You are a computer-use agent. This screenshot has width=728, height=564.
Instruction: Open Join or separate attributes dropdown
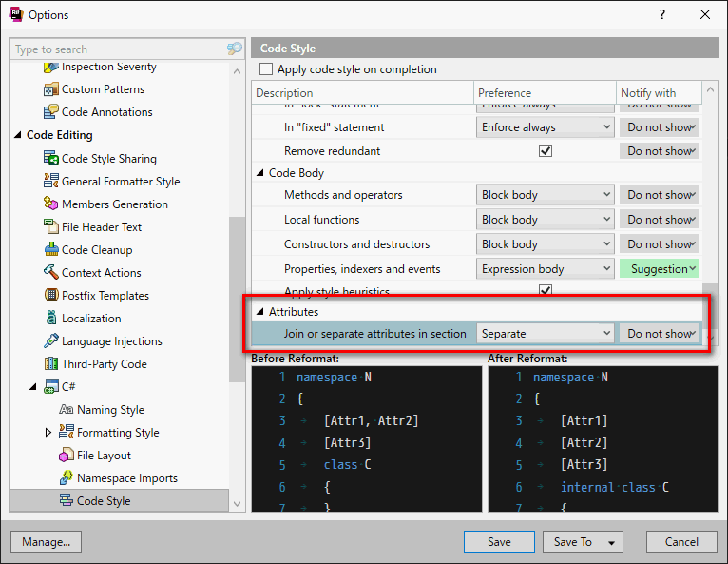pos(546,334)
